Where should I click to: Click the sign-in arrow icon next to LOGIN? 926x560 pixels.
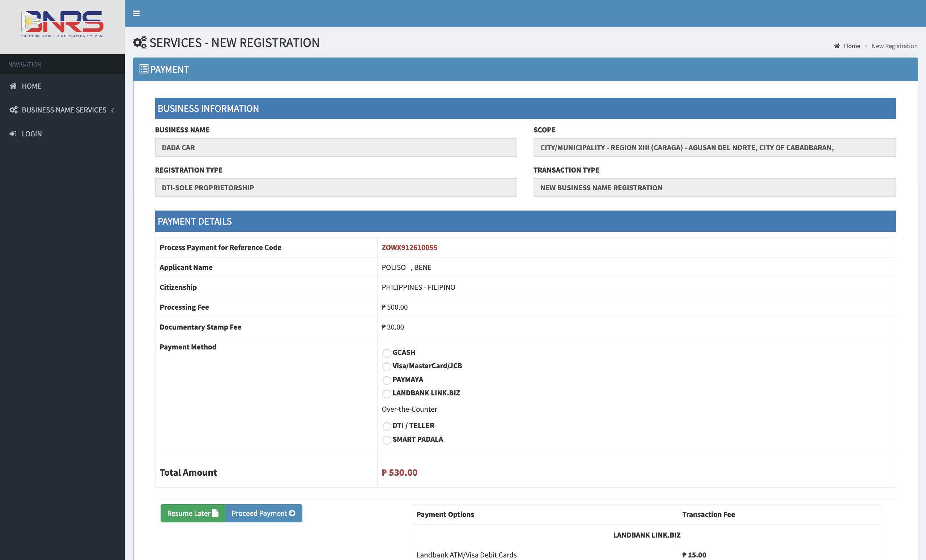(x=12, y=133)
